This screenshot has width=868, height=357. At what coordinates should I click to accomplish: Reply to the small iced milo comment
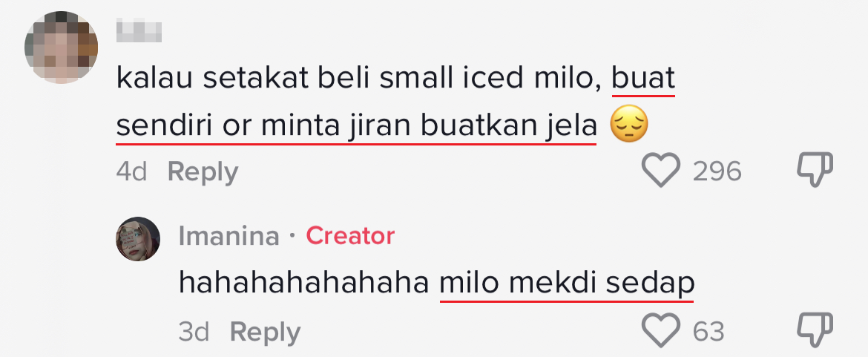[x=203, y=172]
